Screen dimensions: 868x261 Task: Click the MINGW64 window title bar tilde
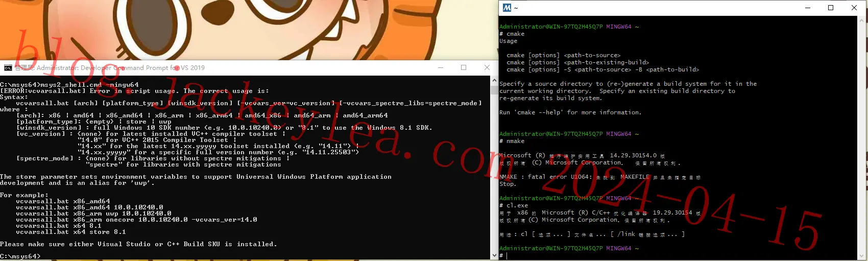(x=516, y=8)
